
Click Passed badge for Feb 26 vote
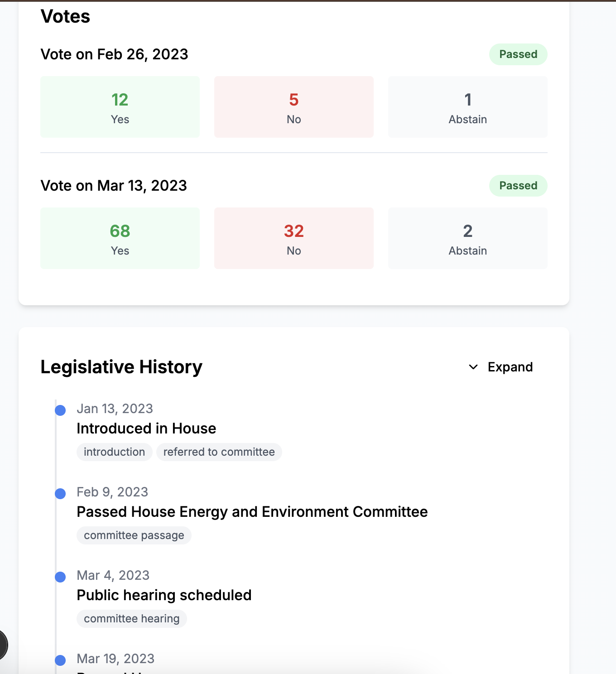point(518,54)
